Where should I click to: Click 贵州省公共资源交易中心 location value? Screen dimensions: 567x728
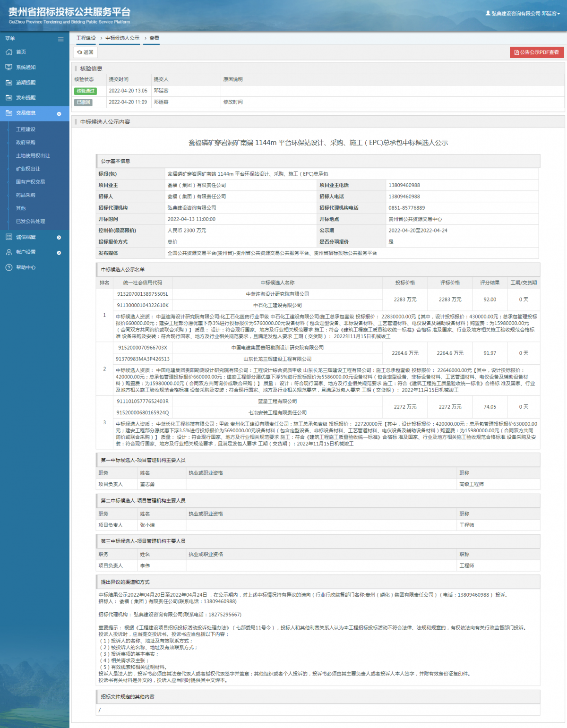(x=415, y=219)
